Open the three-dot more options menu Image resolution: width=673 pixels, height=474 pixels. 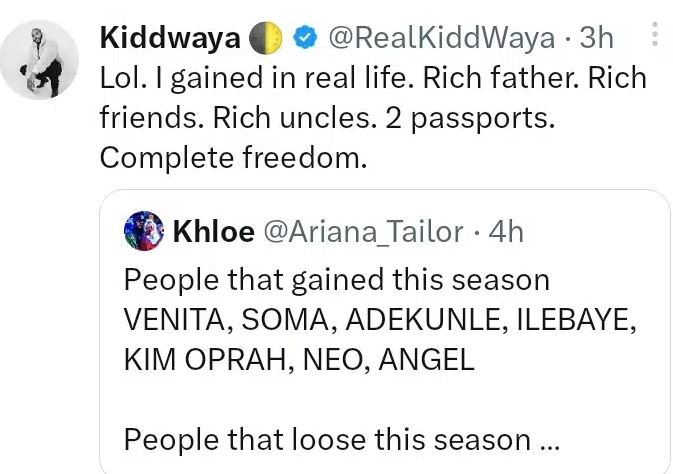(655, 37)
